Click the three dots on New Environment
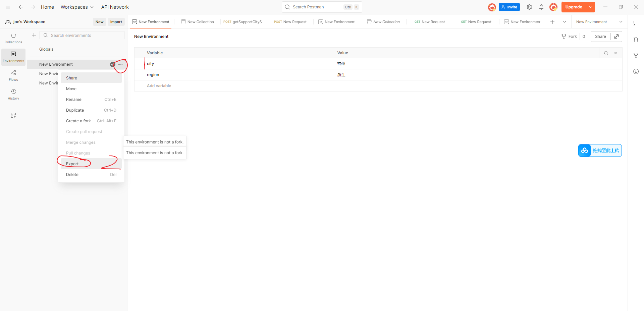 click(121, 64)
